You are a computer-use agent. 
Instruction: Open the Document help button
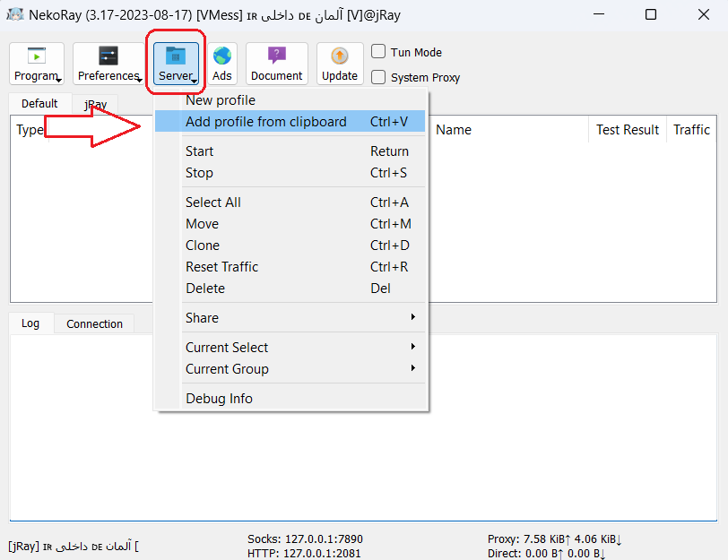click(276, 64)
